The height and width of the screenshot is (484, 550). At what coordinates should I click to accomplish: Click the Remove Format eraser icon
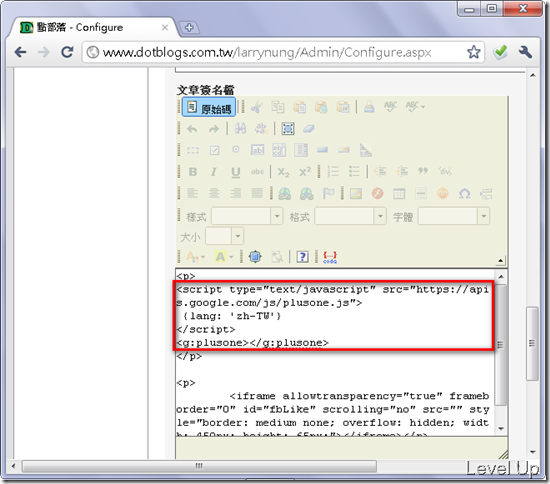coord(309,129)
